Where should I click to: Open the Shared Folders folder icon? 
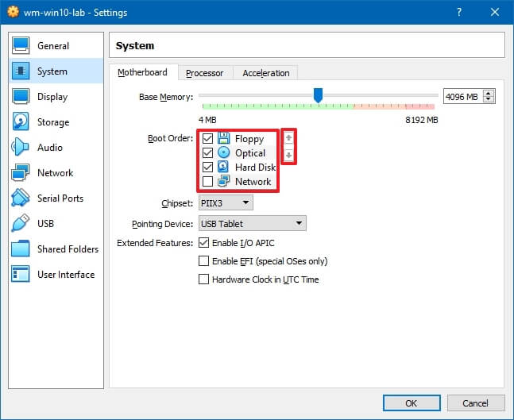tap(21, 249)
